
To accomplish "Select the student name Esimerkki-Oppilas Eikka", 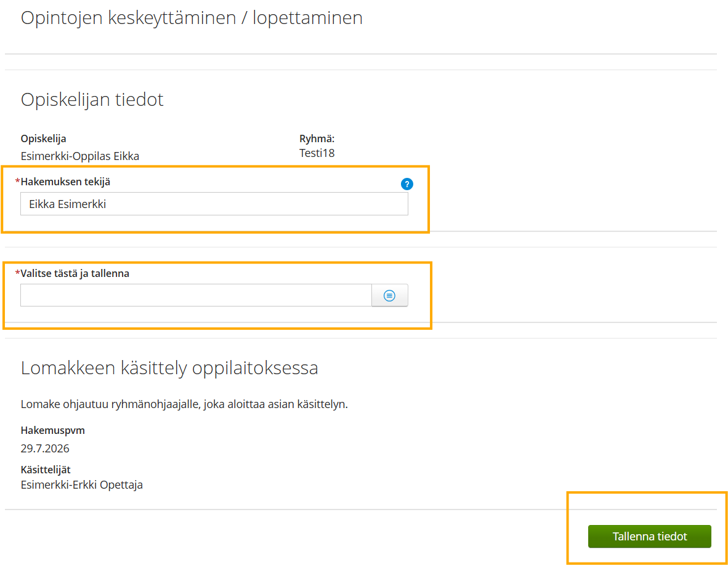I will [x=80, y=156].
